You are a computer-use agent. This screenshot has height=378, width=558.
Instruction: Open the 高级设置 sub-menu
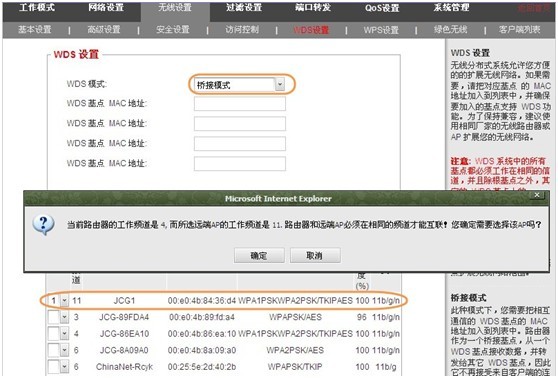pos(104,30)
